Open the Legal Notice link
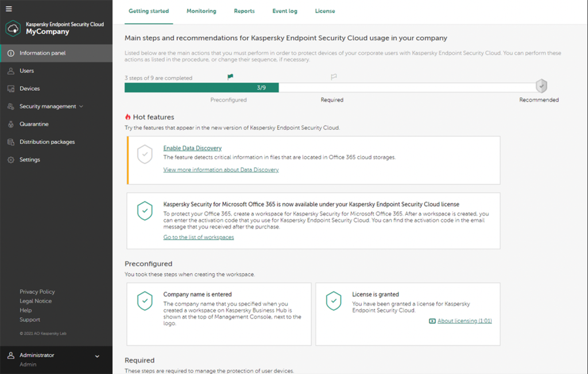The image size is (588, 374). pyautogui.click(x=36, y=301)
